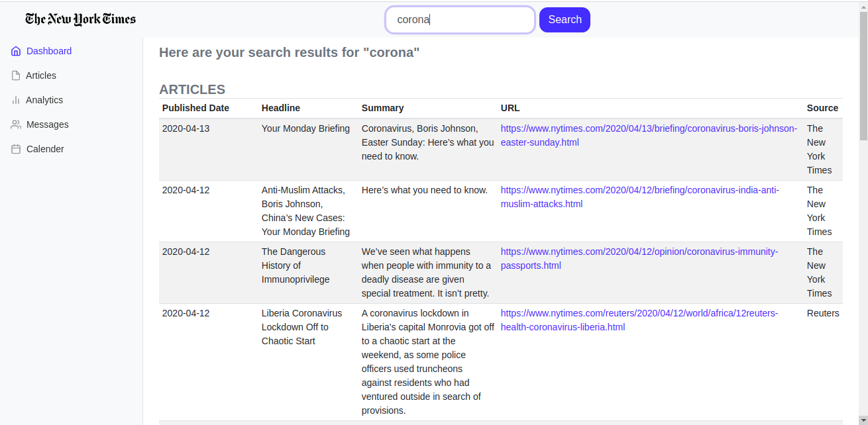Select source cell of Your Monday Briefing row
868x425 pixels.
(819, 149)
